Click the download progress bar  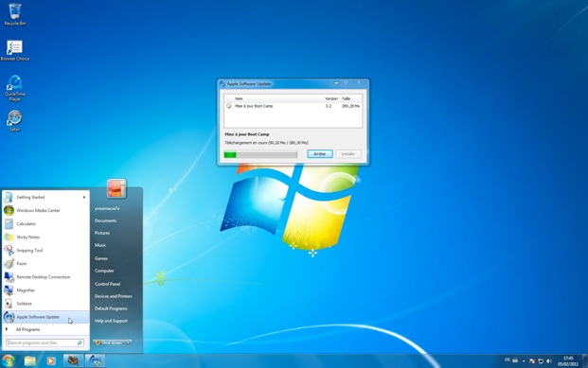(x=260, y=154)
